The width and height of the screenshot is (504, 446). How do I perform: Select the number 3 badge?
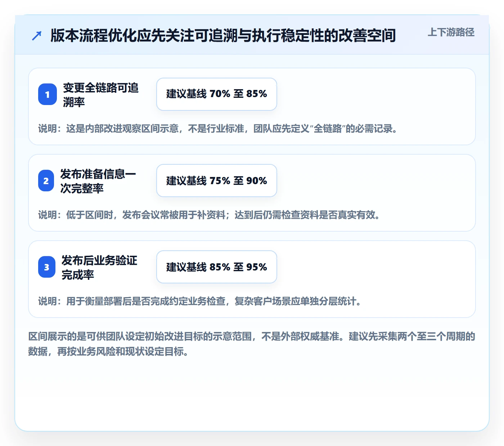coord(47,267)
